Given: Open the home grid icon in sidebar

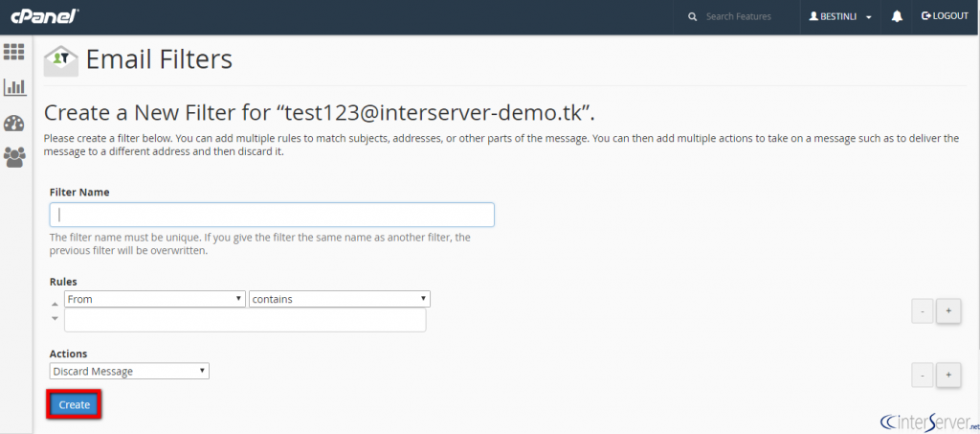Looking at the screenshot, I should 13,52.
